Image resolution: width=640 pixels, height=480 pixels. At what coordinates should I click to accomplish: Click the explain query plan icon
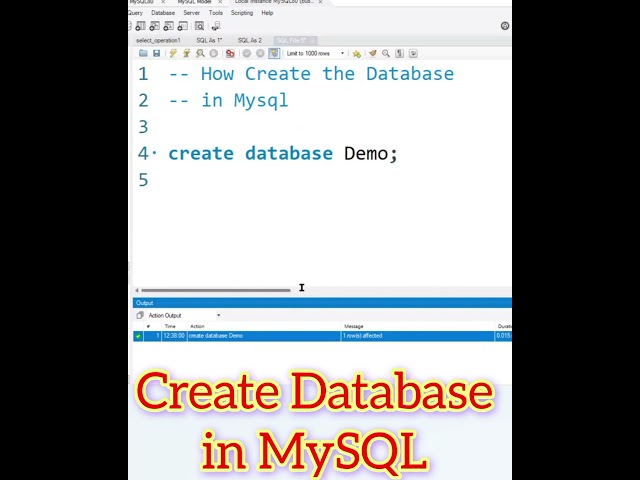click(x=200, y=53)
